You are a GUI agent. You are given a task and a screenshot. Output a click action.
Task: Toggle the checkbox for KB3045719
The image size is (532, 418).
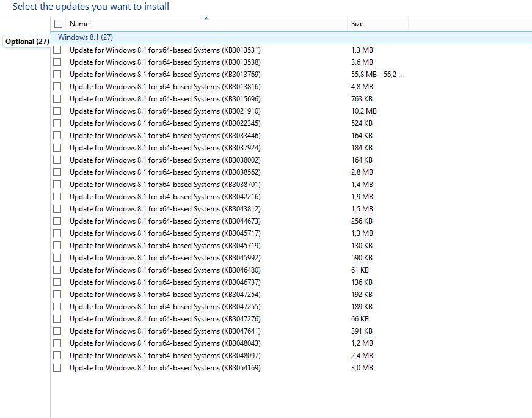57,246
